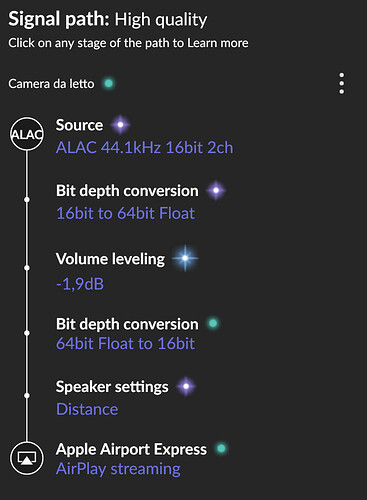Viewport: 367px width, 500px height.
Task: Click blue star beside Volume leveling
Action: tap(185, 258)
